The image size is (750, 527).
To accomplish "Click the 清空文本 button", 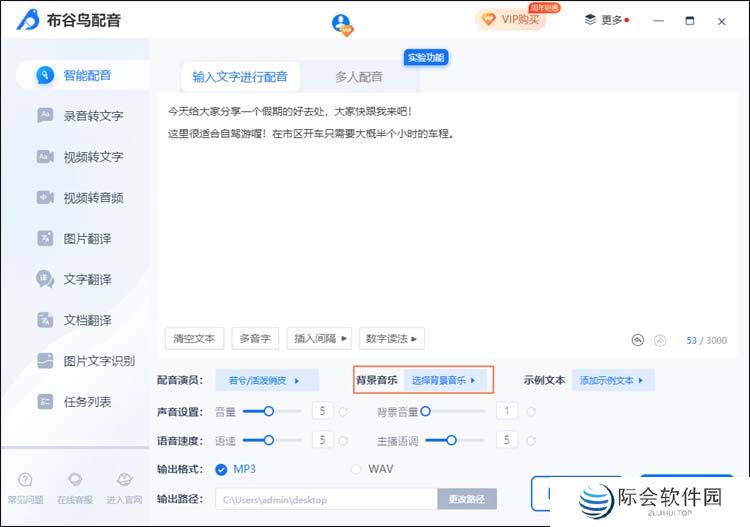I will (x=194, y=339).
